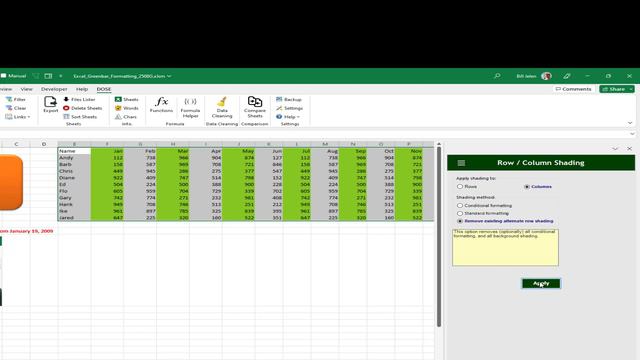Image resolution: width=640 pixels, height=360 pixels.
Task: Switch to the View tab
Action: tap(27, 89)
